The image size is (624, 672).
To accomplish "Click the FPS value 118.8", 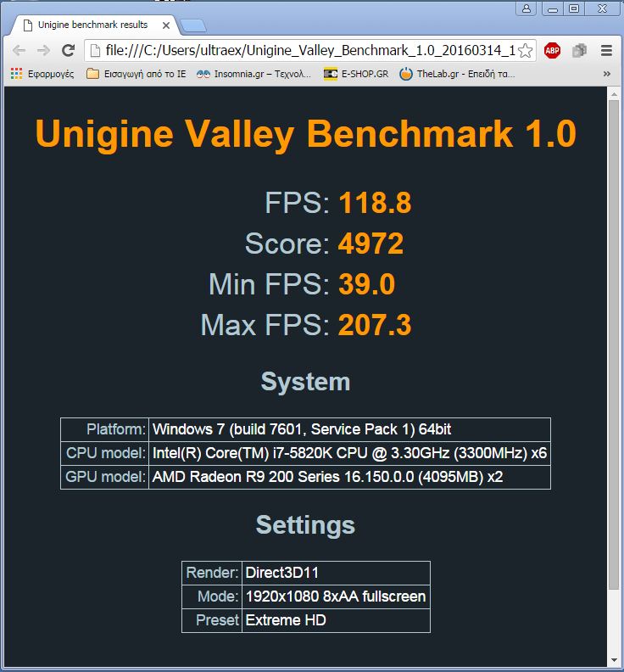I will pos(375,203).
